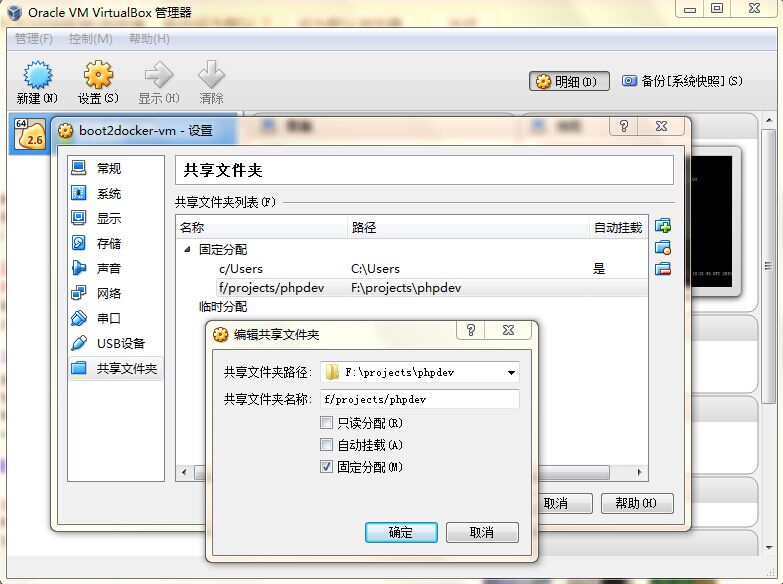Click the 自动挂载 column header
783x584 pixels.
618,227
